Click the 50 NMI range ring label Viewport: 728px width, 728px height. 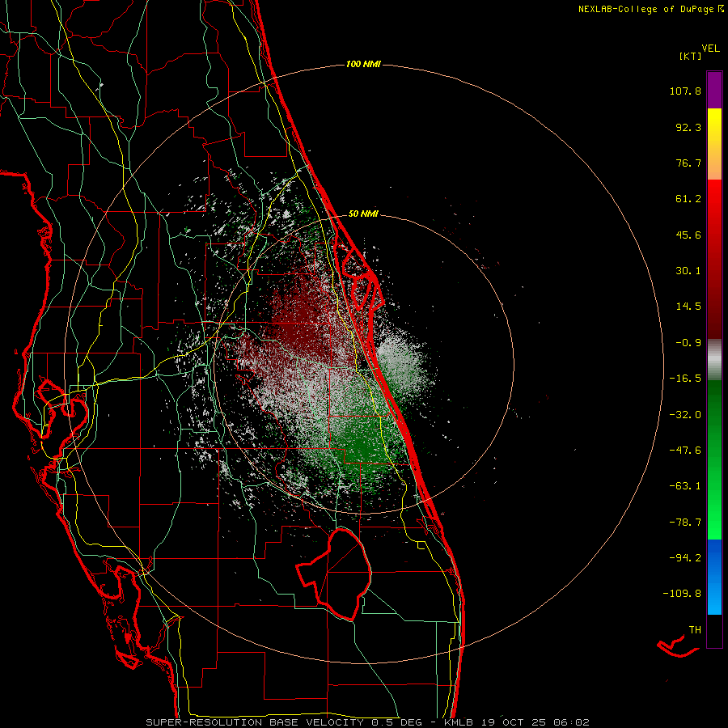[x=363, y=214]
